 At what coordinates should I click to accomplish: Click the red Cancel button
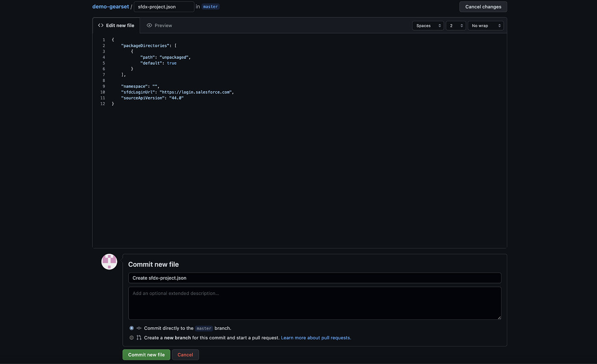185,354
